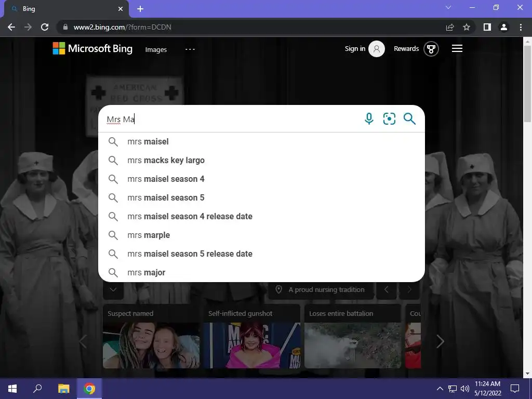Click the Sign in avatar icon
Screen dimensions: 532x399
tap(377, 49)
